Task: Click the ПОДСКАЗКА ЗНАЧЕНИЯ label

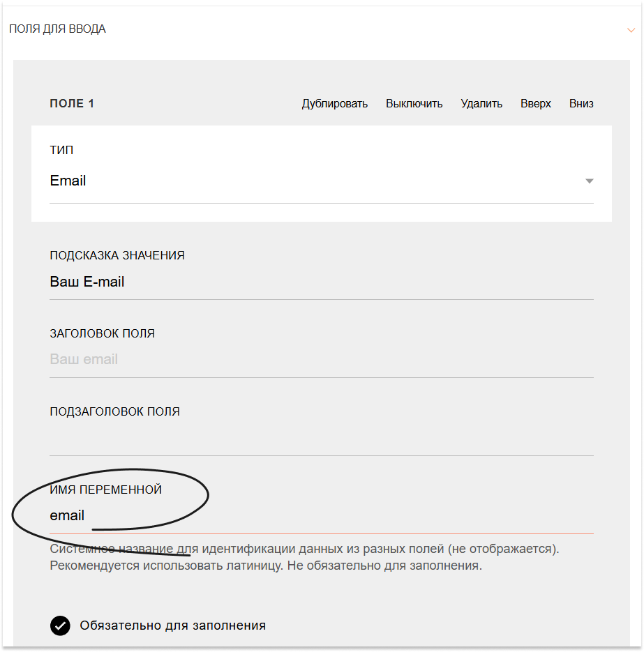Action: pyautogui.click(x=117, y=255)
